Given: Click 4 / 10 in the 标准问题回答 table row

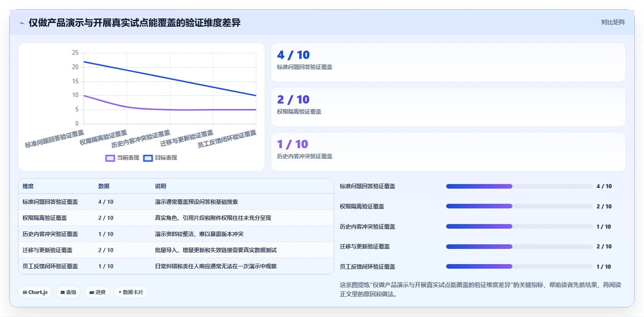Looking at the screenshot, I should 106,202.
